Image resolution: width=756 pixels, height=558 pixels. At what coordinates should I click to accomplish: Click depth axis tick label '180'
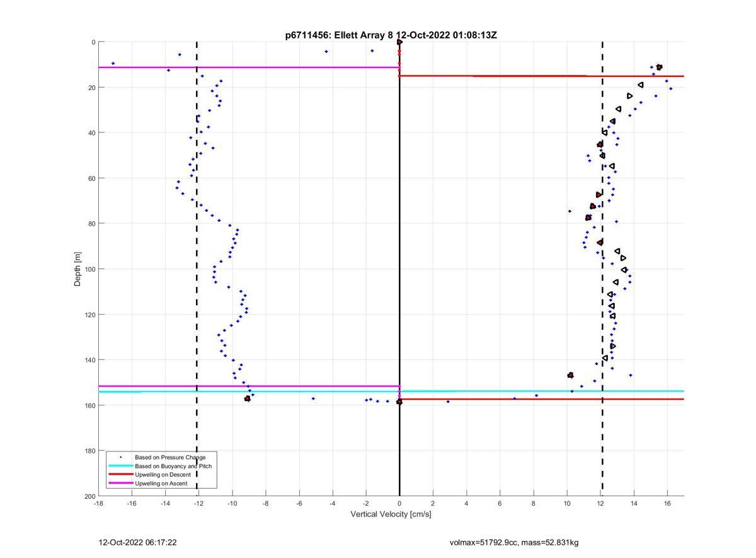89,451
